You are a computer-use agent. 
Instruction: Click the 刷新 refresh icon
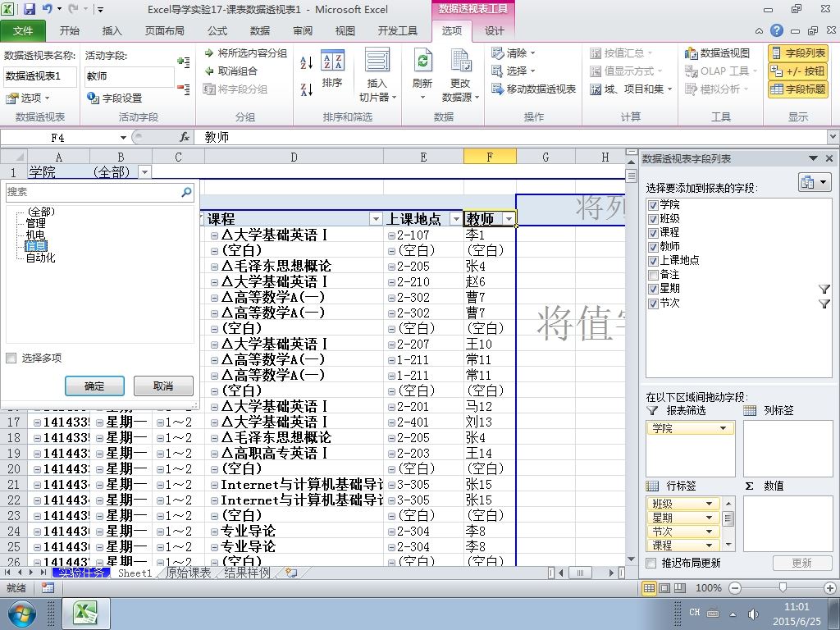(422, 75)
